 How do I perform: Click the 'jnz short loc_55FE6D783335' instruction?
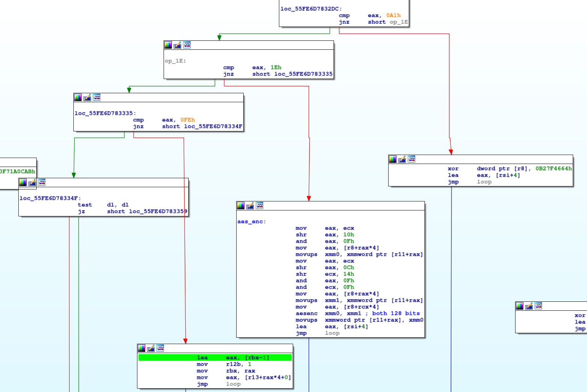278,74
